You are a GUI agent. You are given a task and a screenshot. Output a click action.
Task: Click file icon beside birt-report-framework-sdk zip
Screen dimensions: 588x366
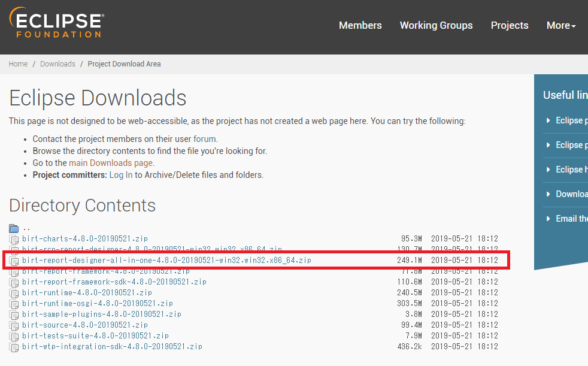(x=14, y=282)
